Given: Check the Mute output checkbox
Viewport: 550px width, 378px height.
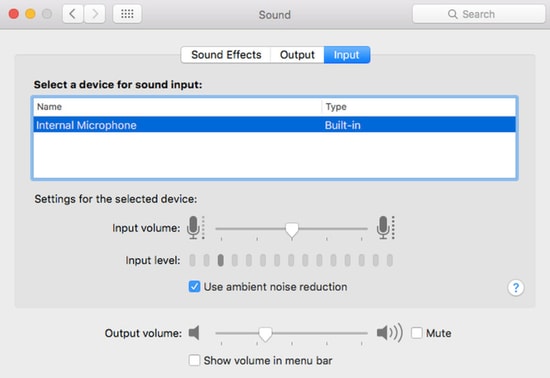Looking at the screenshot, I should click(x=417, y=333).
